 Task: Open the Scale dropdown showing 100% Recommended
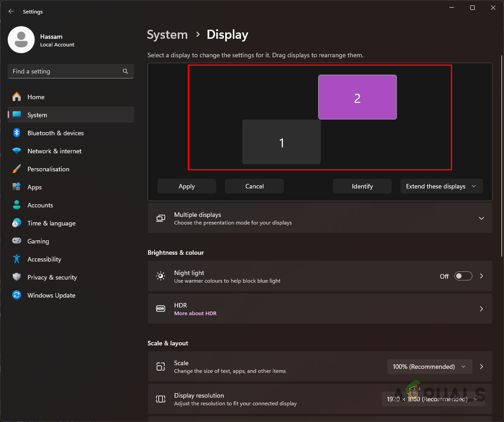429,367
